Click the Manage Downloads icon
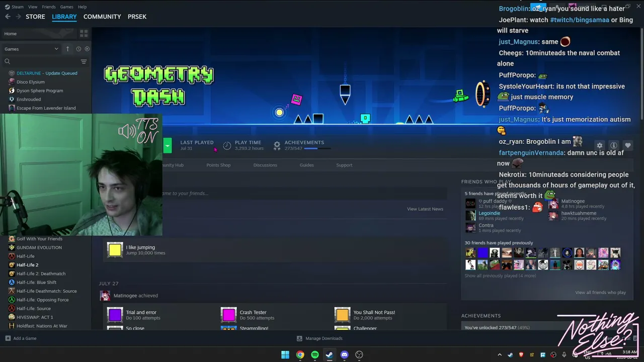Screen dimensions: 644x362 pyautogui.click(x=299, y=338)
